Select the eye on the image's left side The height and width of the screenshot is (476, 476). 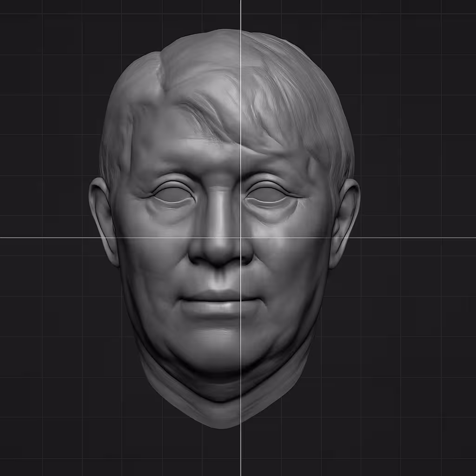click(173, 196)
